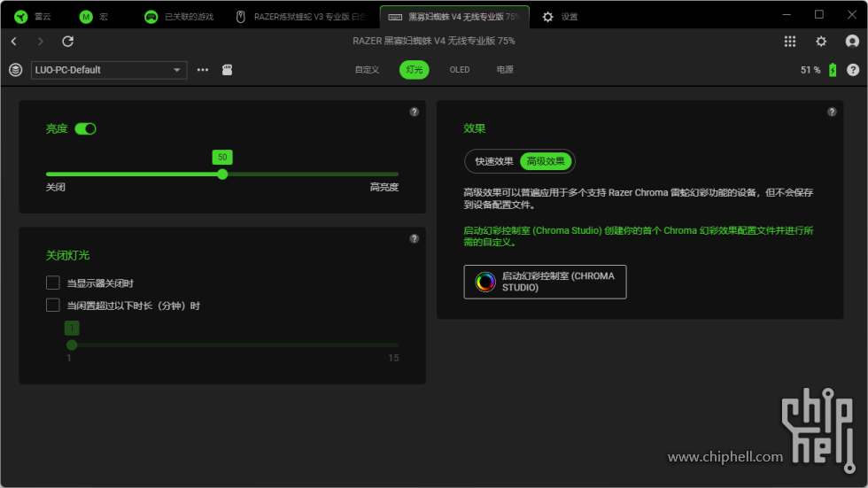Image resolution: width=868 pixels, height=488 pixels.
Task: Enable the idle time 当闲置超过 checkbox
Action: coord(52,305)
